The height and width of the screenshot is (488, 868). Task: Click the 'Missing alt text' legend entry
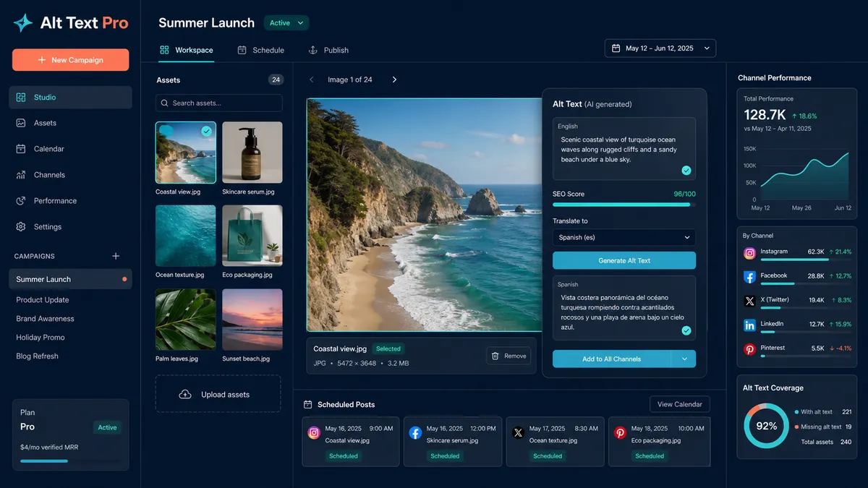point(822,427)
